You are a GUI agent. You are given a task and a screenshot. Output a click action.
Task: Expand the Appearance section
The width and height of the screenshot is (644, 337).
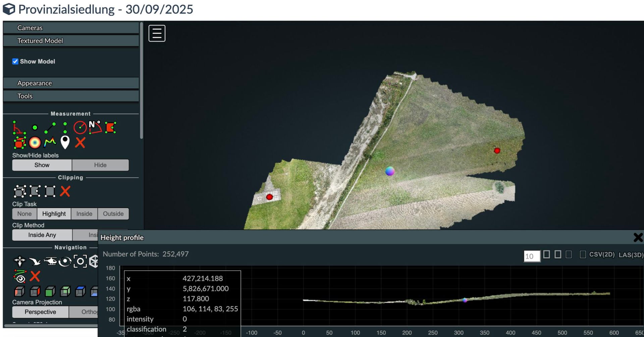pyautogui.click(x=35, y=83)
